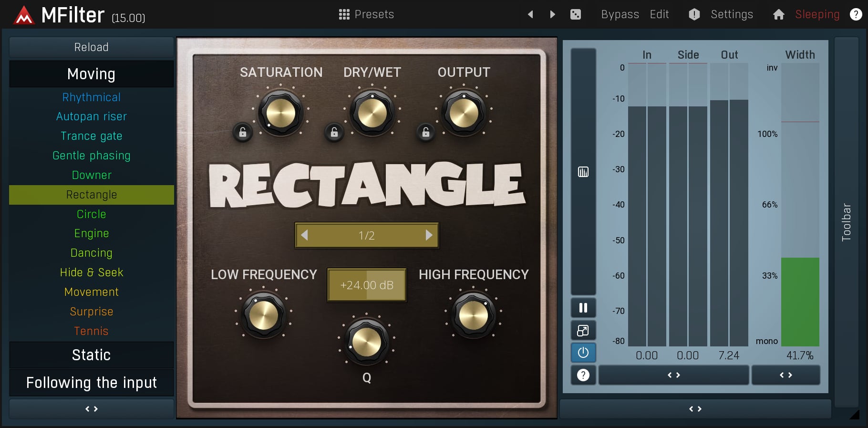This screenshot has height=428, width=868.
Task: Click the Reload button
Action: [x=91, y=47]
